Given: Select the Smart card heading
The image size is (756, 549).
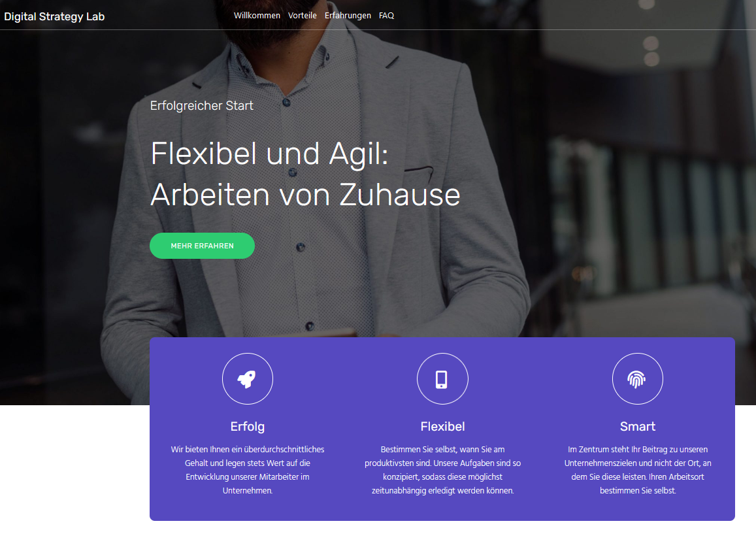Looking at the screenshot, I should (637, 427).
